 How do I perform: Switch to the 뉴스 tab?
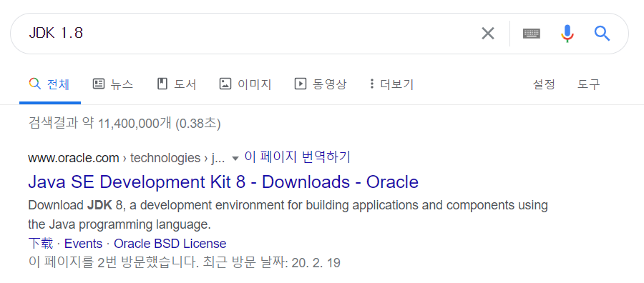113,84
